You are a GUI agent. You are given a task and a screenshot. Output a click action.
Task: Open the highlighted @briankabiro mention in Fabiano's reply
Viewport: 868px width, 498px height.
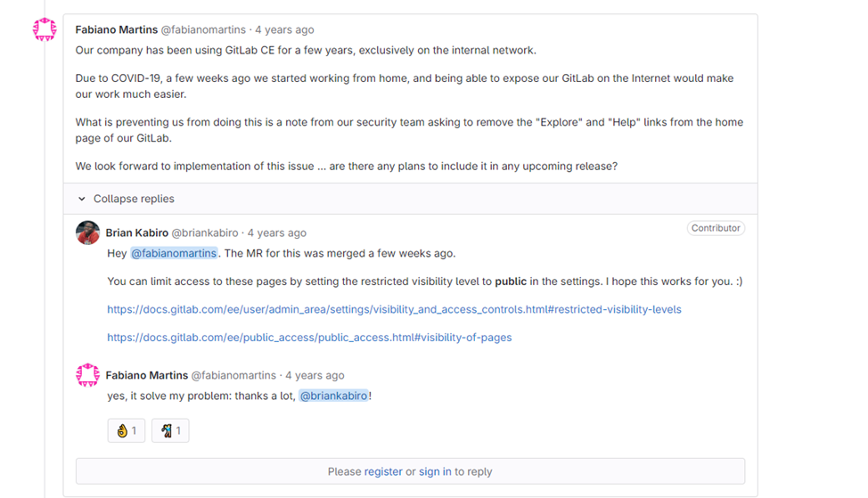333,396
